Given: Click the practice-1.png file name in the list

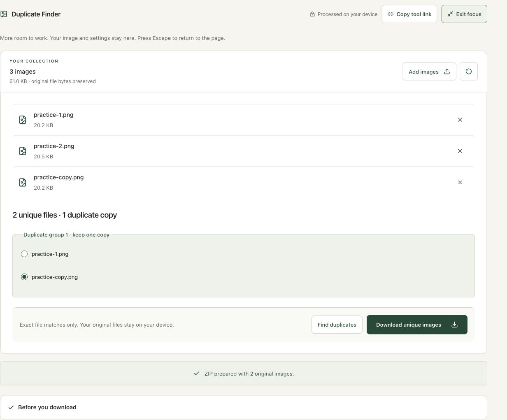Looking at the screenshot, I should tap(53, 115).
